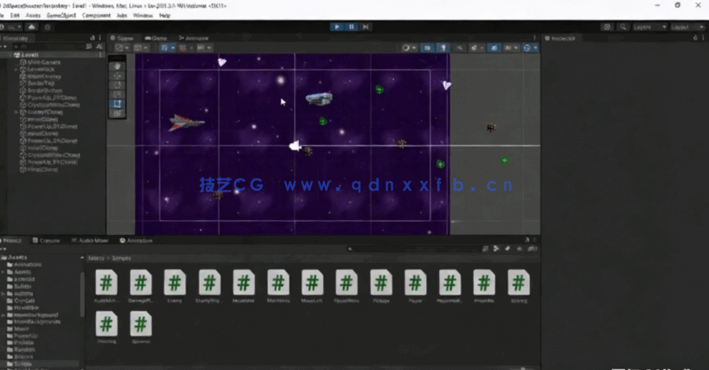Select Main Camera in Hierarchy

[44, 62]
